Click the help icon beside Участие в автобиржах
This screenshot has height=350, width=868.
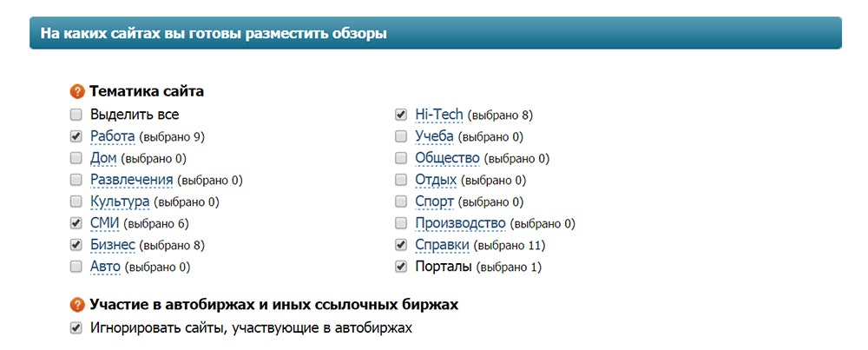pos(77,305)
